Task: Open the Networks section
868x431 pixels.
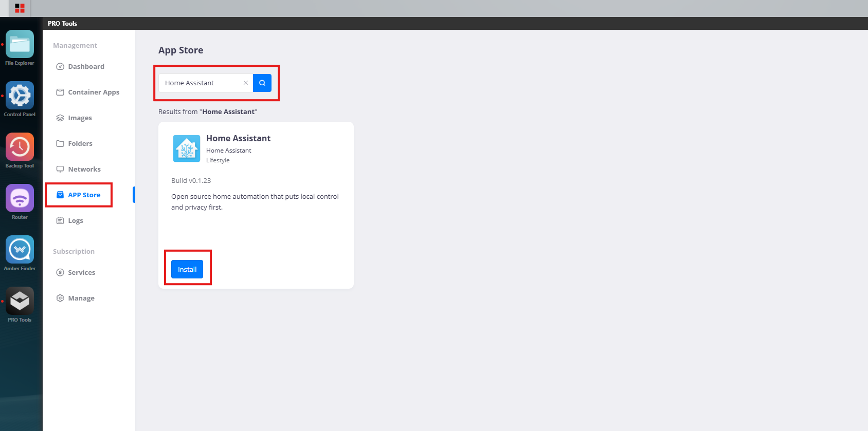Action: pyautogui.click(x=79, y=169)
